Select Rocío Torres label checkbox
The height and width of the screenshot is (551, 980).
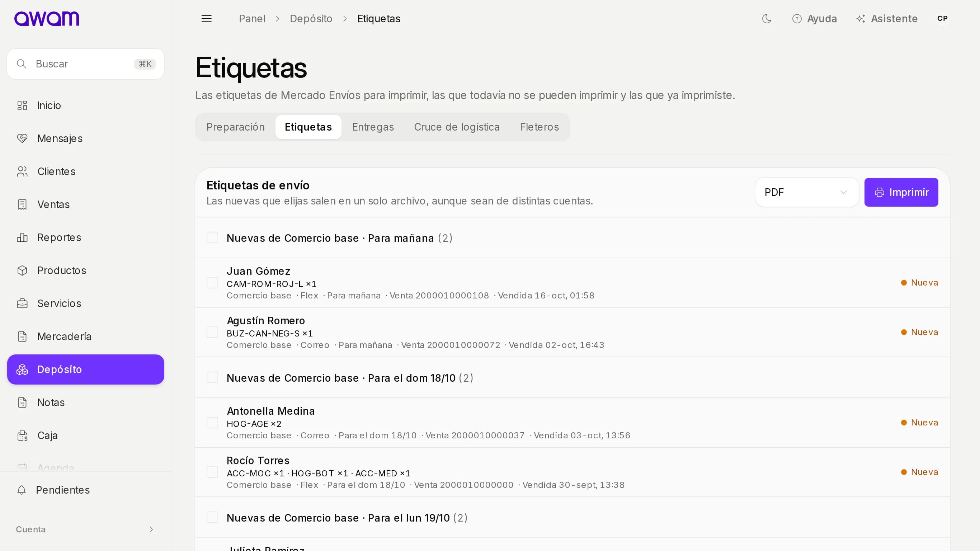[212, 472]
